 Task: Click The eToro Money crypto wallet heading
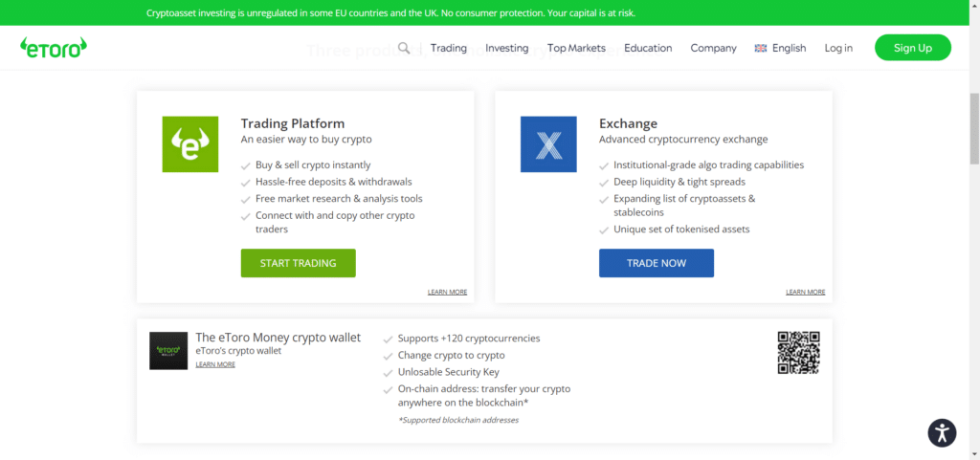[x=278, y=338]
